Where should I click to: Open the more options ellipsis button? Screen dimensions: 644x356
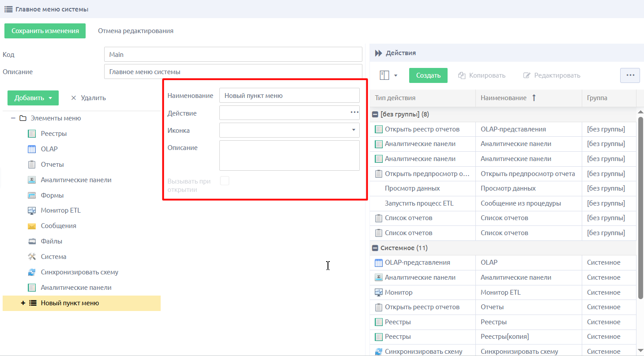(x=630, y=75)
